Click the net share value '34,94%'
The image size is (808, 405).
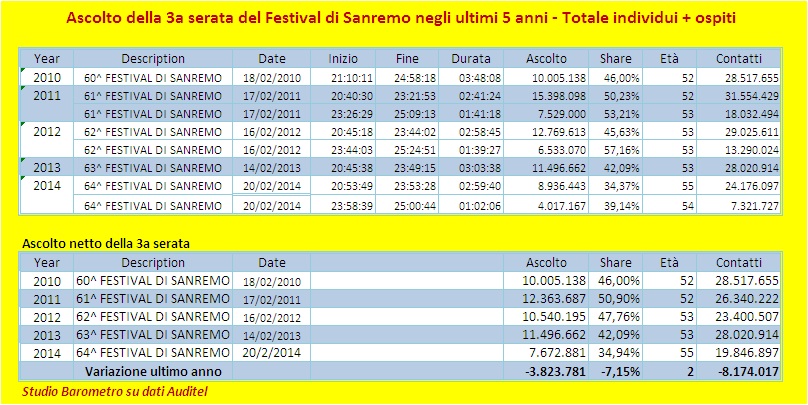click(619, 353)
